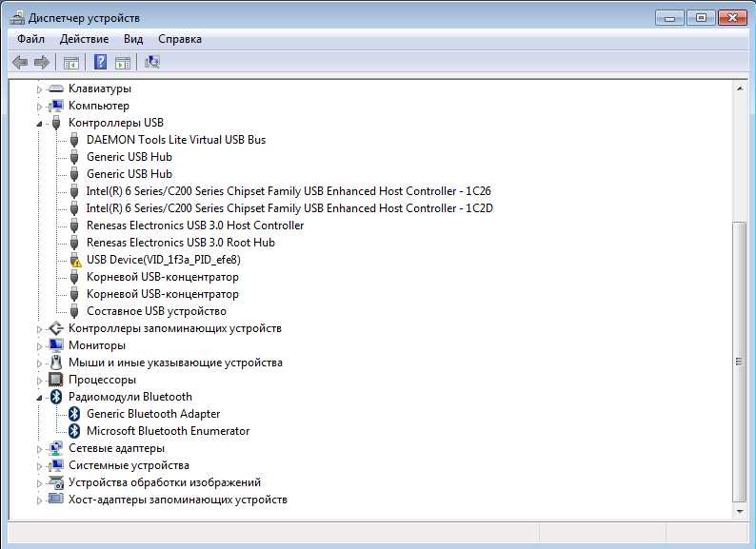The image size is (756, 549).
Task: Expand Хост-адаптеры запоминающих устройств node
Action: point(40,500)
